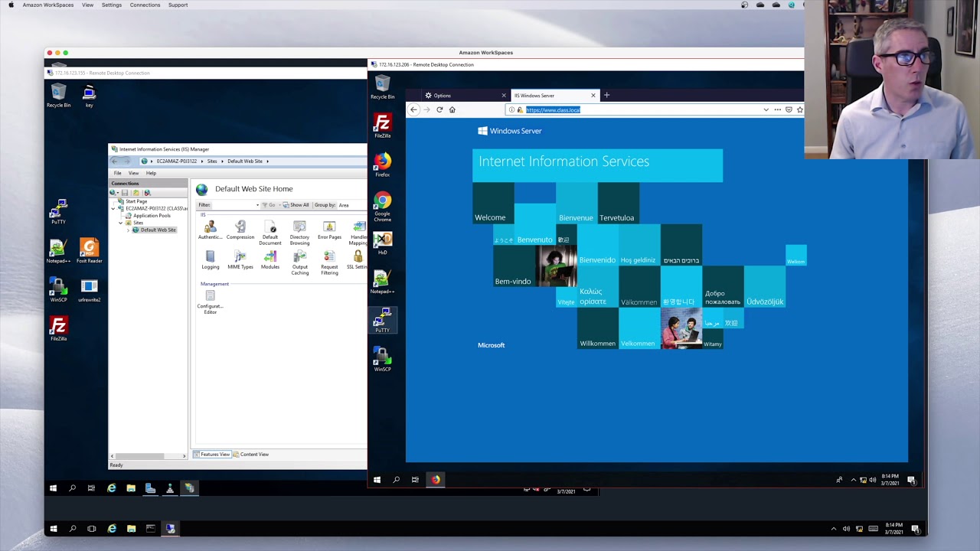
Task: Expand Default Web Site tree node
Action: (129, 230)
